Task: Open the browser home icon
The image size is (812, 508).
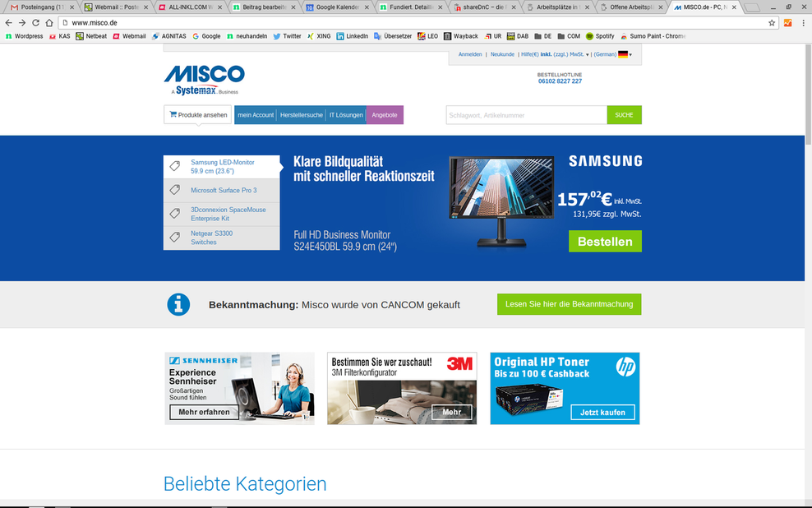Action: tap(48, 23)
